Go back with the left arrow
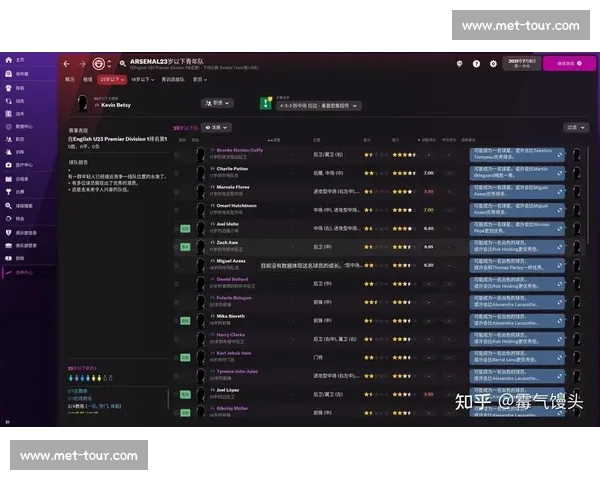 click(x=67, y=64)
